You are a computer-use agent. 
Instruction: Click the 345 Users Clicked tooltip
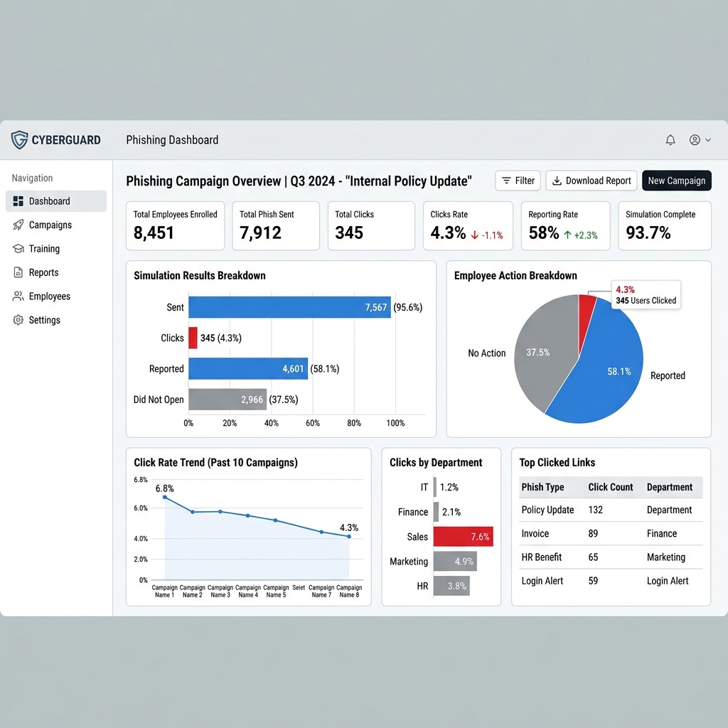coord(646,295)
